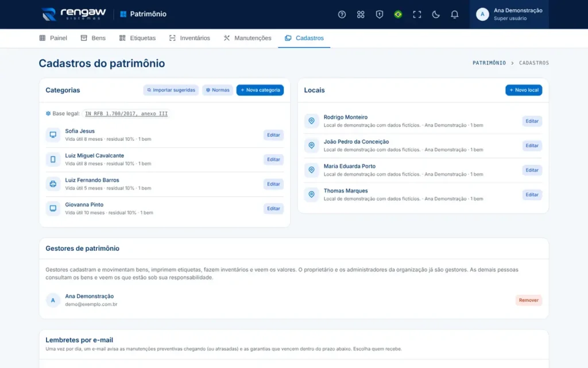Click the Rengaw Sistemas logo
Screen dimensions: 588x368
[x=73, y=14]
